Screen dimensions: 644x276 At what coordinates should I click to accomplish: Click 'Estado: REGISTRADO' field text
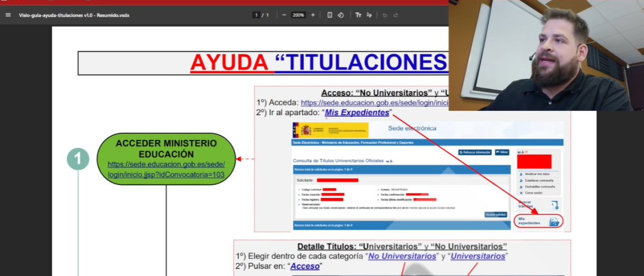click(x=394, y=190)
